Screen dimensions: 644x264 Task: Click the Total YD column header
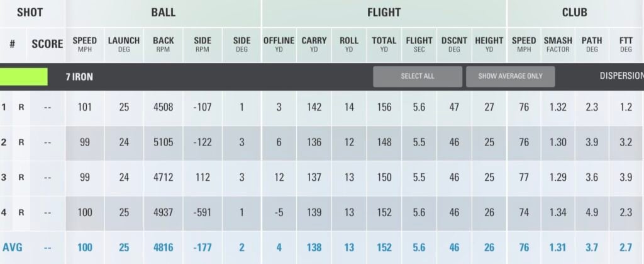pyautogui.click(x=384, y=44)
